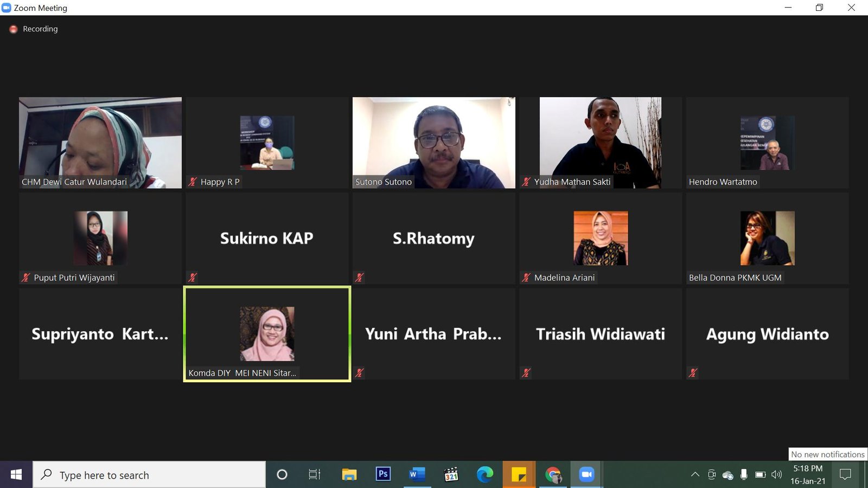The image size is (868, 488).
Task: Click muted microphone icon on Sukirno KAP tile
Action: click(193, 278)
